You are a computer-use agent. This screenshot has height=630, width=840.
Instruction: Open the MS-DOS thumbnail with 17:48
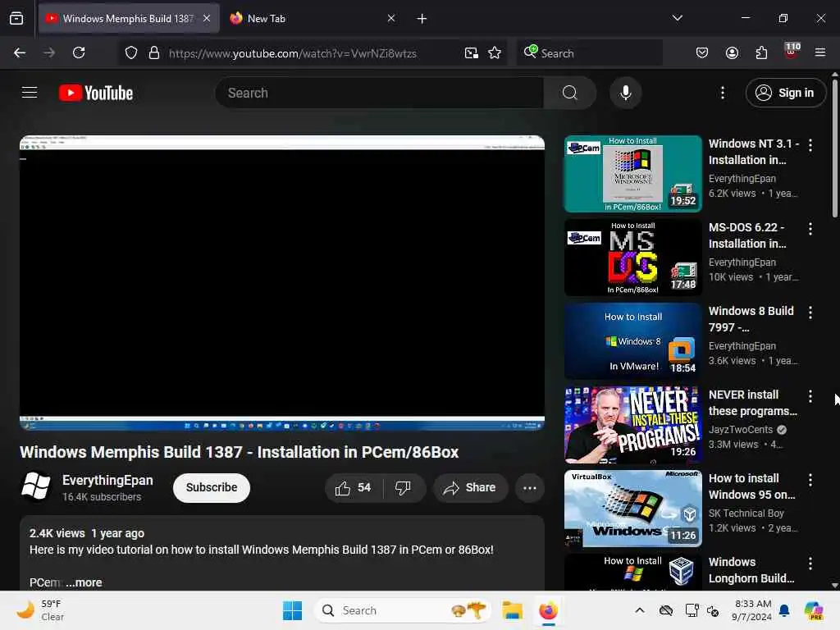[633, 258]
